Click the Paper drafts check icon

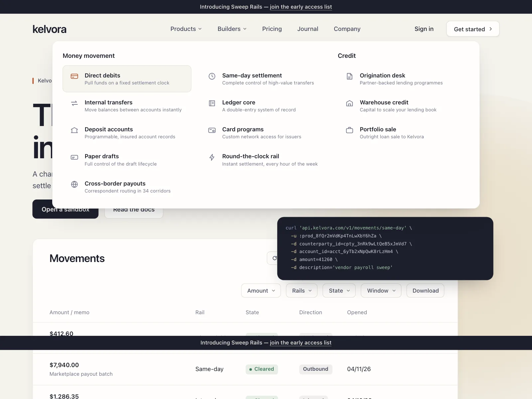74,157
